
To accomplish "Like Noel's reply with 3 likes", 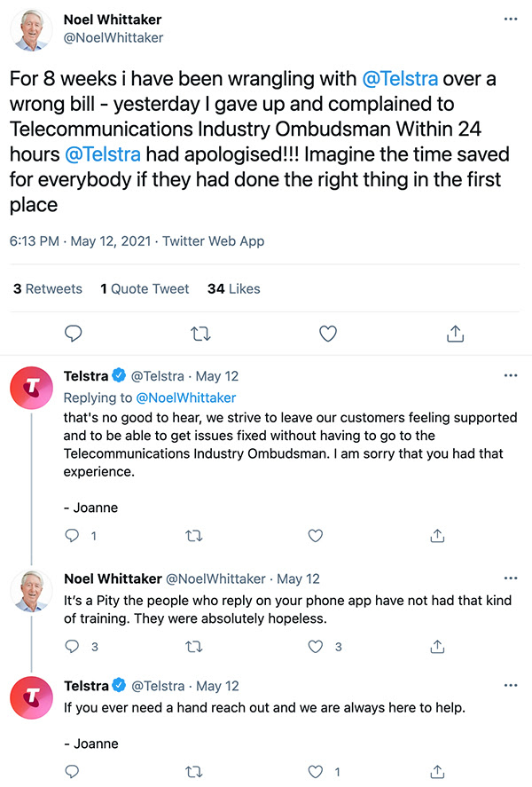I will (315, 647).
